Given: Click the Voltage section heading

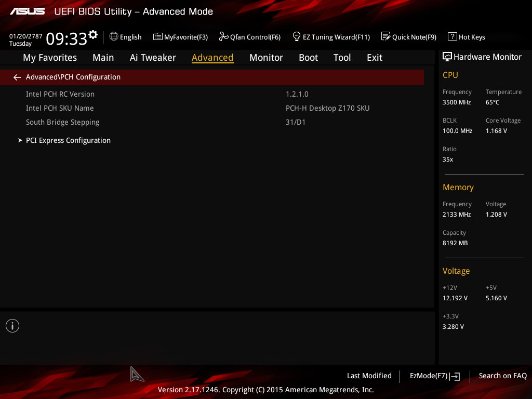Looking at the screenshot, I should (456, 271).
